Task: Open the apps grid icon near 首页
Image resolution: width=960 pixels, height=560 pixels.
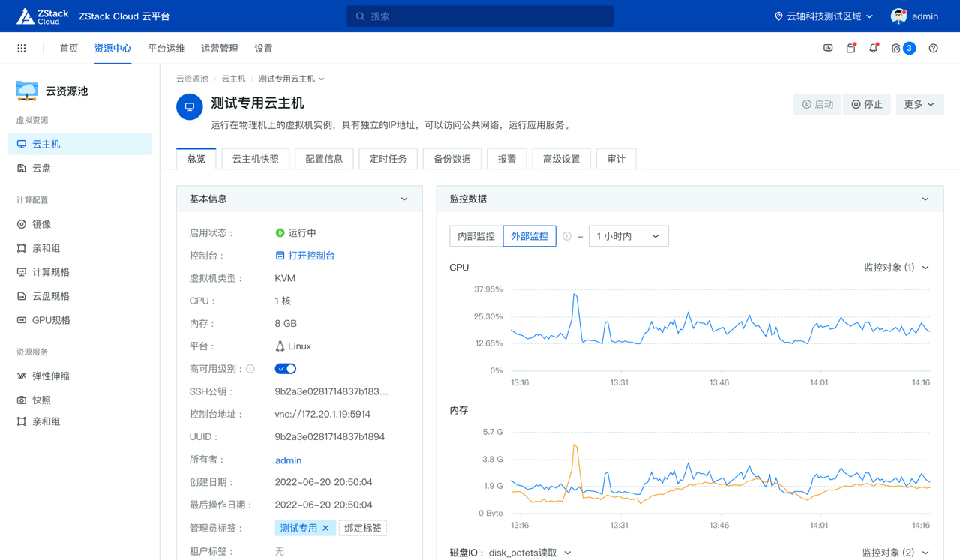Action: (21, 47)
